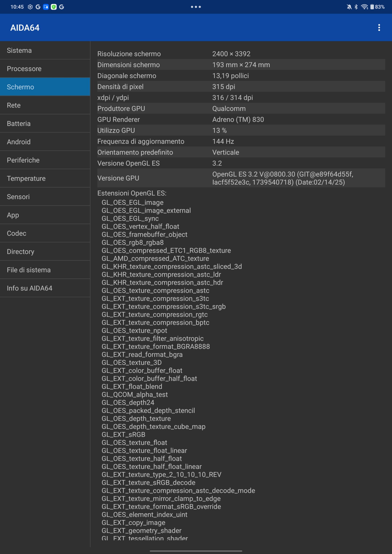Open the Batteria section

pos(45,124)
